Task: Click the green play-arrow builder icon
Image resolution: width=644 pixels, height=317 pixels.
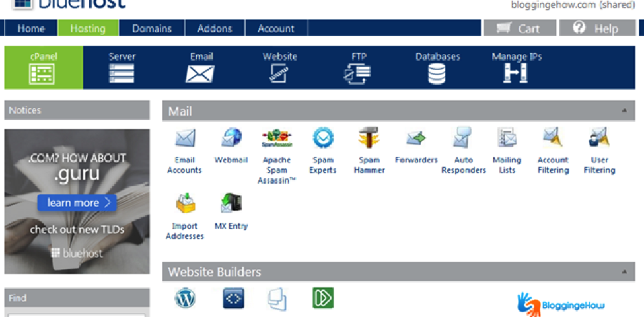Action: tap(323, 298)
